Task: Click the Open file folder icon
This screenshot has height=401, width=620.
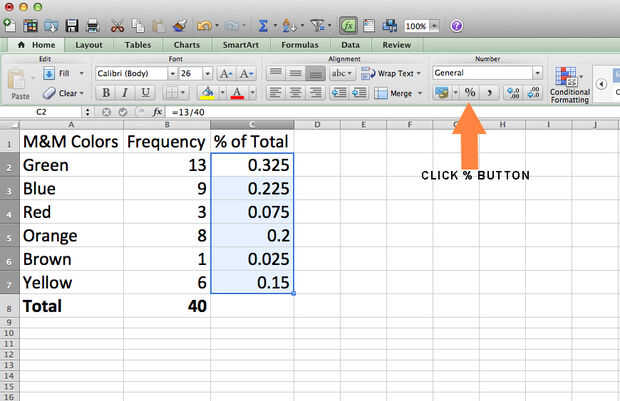Action: click(x=51, y=26)
